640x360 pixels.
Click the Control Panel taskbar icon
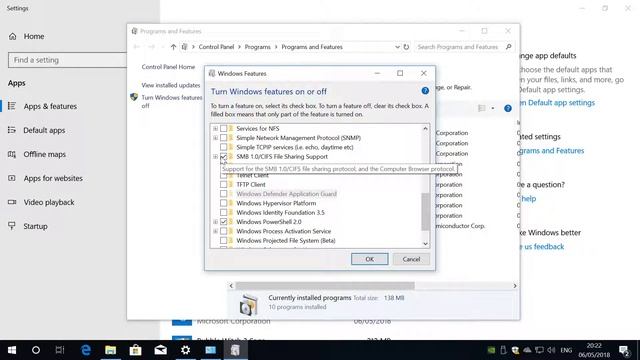pyautogui.click(x=211, y=350)
